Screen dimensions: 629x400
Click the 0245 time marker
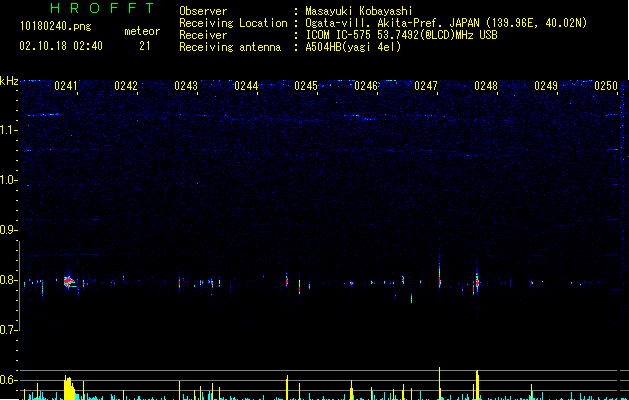[x=306, y=86]
